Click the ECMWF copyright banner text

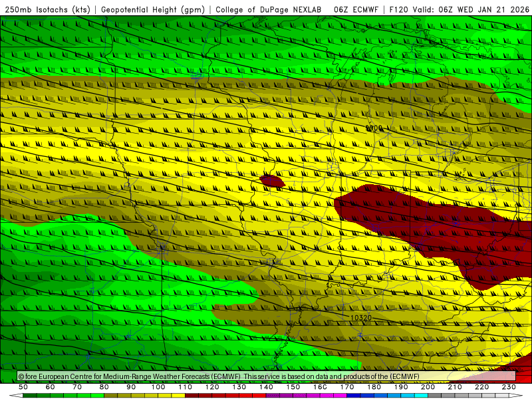coord(219,376)
